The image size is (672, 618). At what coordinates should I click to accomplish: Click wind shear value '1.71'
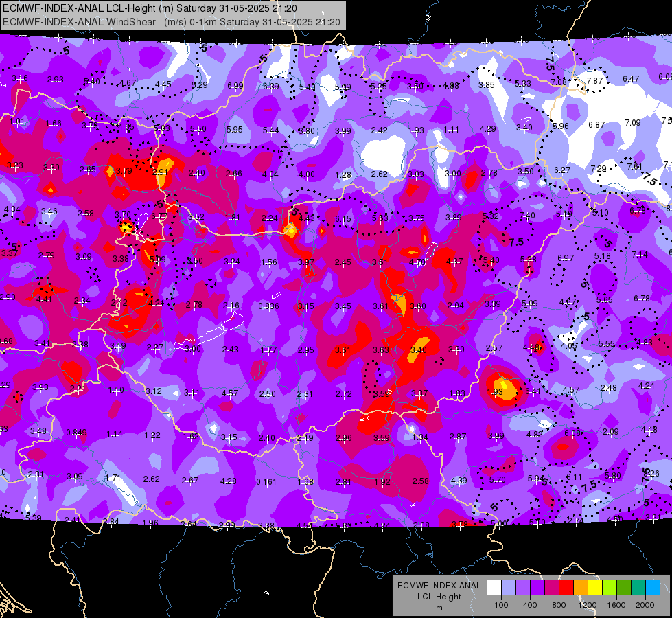click(x=113, y=477)
